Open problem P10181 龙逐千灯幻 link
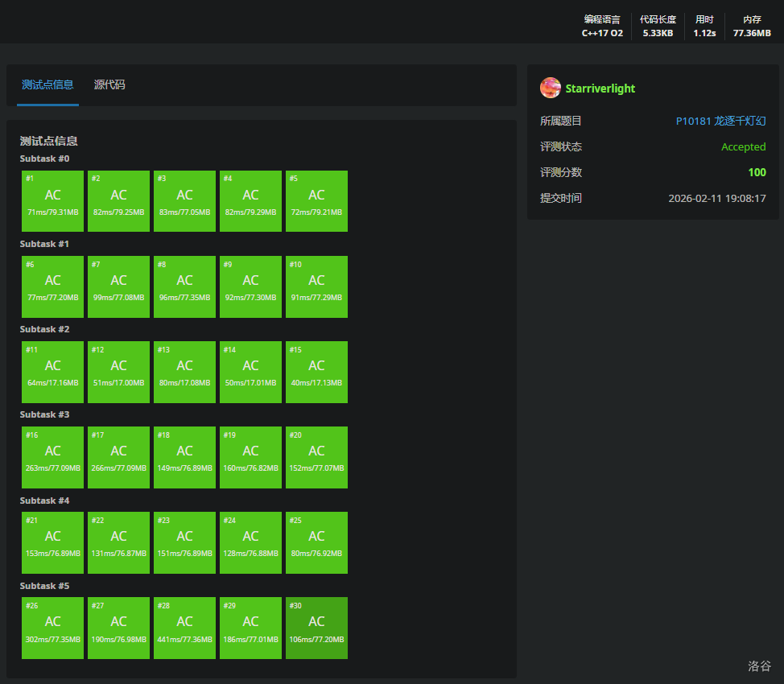The width and height of the screenshot is (784, 684). (x=720, y=122)
